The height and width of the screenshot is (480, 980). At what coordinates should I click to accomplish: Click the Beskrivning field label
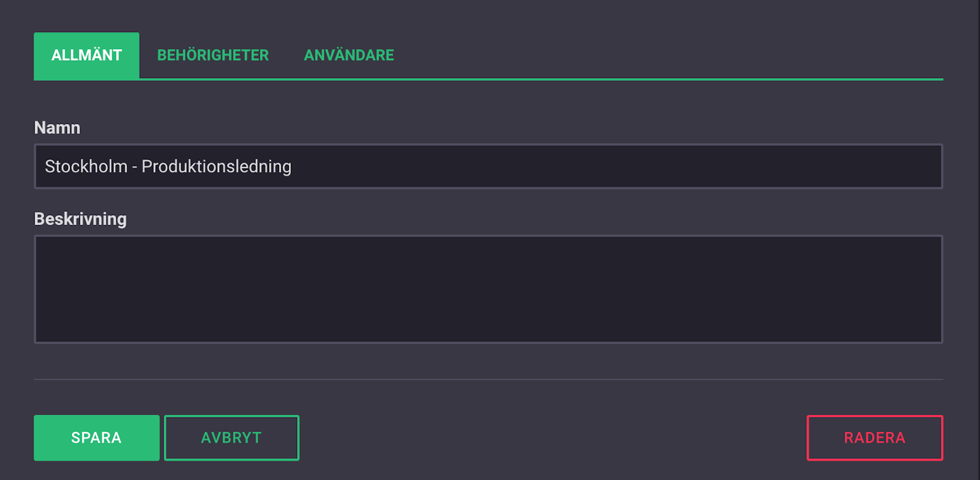pos(80,219)
